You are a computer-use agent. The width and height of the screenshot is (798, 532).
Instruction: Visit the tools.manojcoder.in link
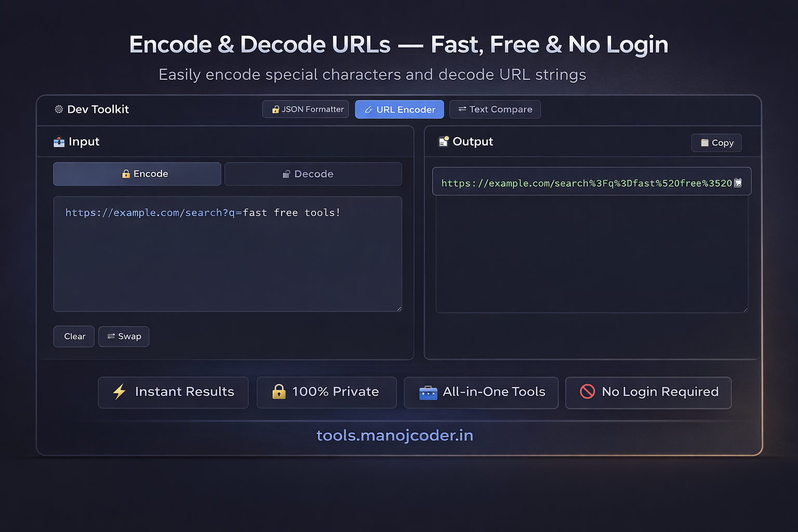395,435
